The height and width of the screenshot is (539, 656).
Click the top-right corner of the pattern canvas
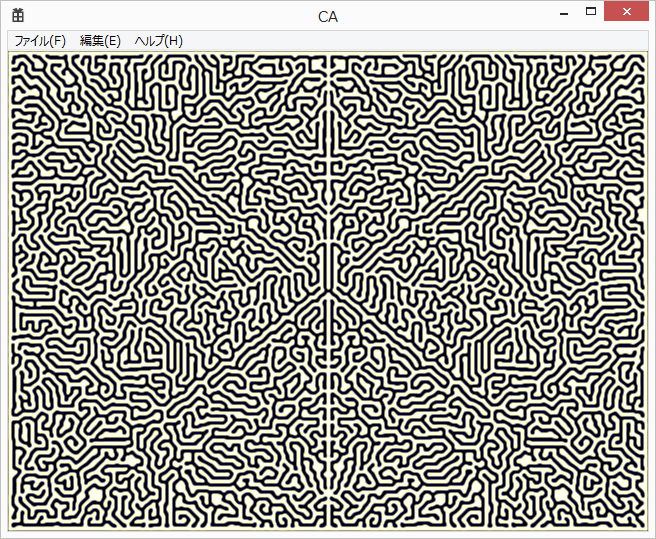(643, 56)
